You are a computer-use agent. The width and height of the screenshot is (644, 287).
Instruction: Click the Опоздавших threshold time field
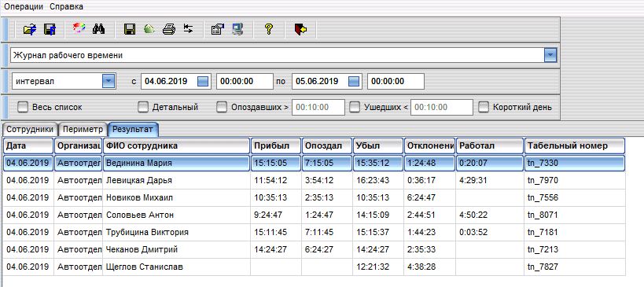click(x=318, y=107)
